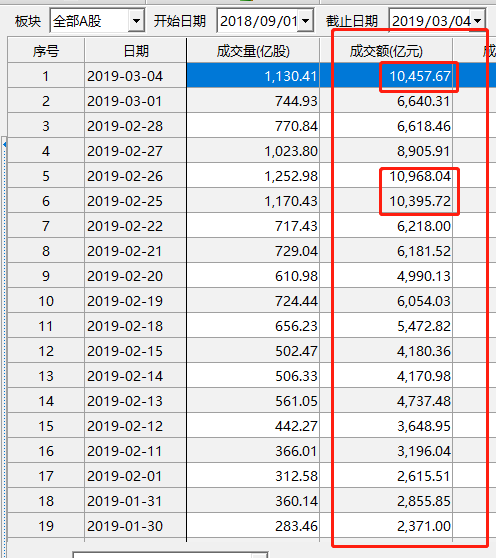Click the volume cell 744.93
The image size is (496, 558).
click(x=253, y=101)
